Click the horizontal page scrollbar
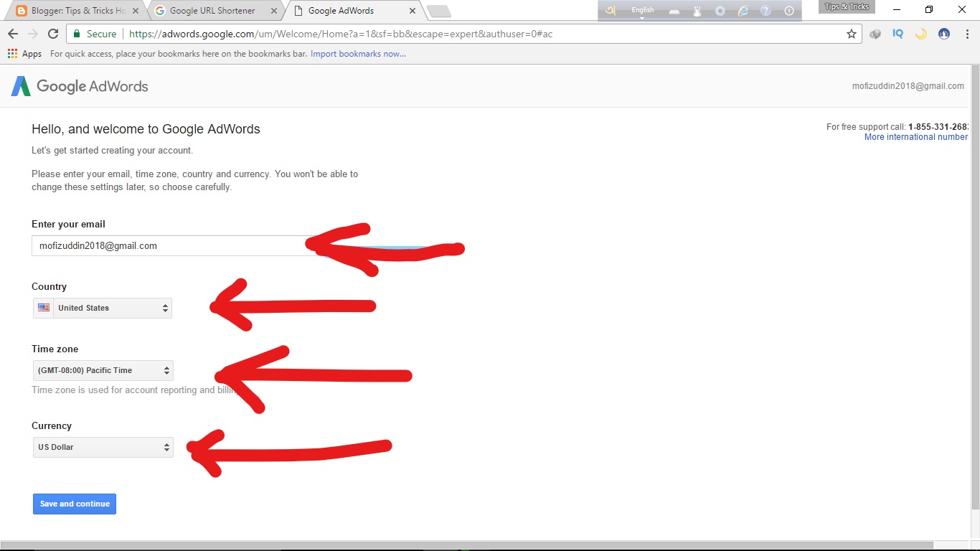 pyautogui.click(x=466, y=545)
